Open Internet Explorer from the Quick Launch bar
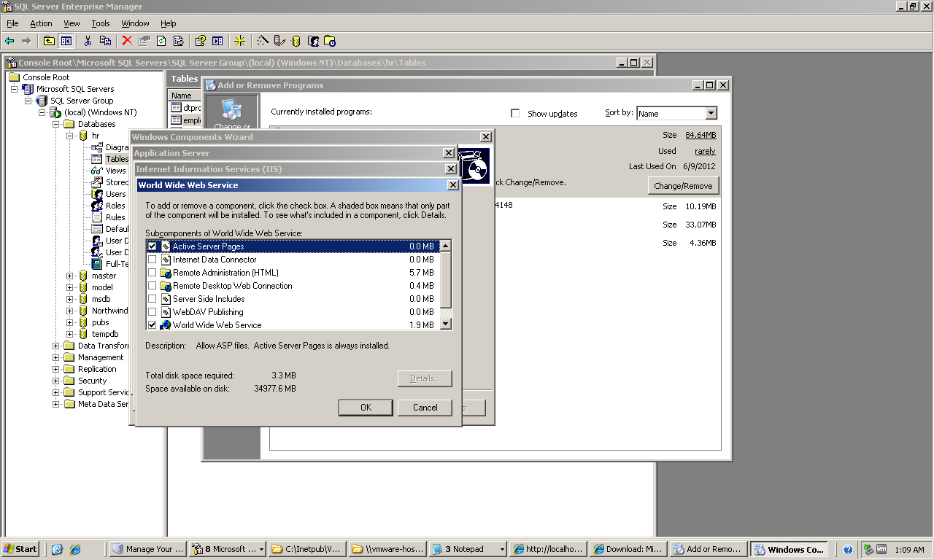The height and width of the screenshot is (560, 934). click(x=58, y=549)
